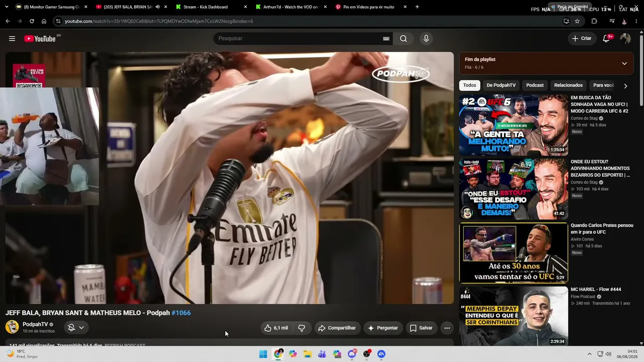The height and width of the screenshot is (362, 644).
Task: Select the Relacionados filter chip
Action: click(x=568, y=85)
